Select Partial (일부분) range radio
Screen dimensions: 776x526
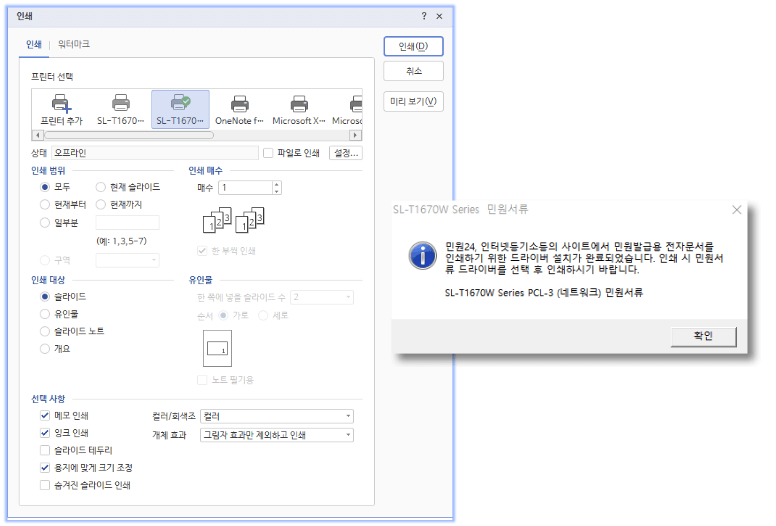pyautogui.click(x=45, y=223)
